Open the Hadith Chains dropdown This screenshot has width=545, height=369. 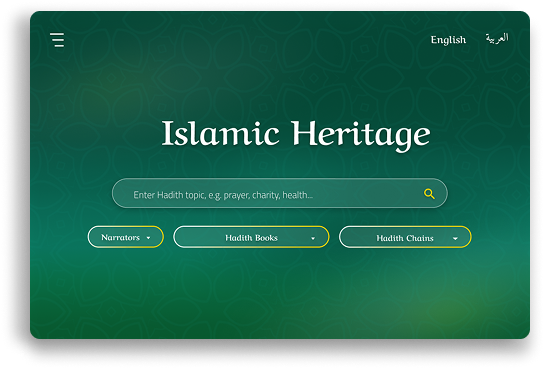tap(405, 237)
